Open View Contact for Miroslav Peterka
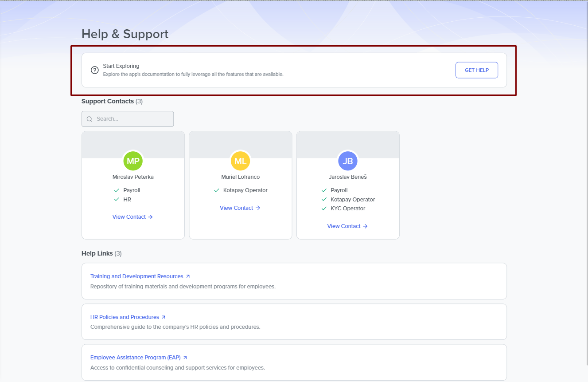 [132, 217]
